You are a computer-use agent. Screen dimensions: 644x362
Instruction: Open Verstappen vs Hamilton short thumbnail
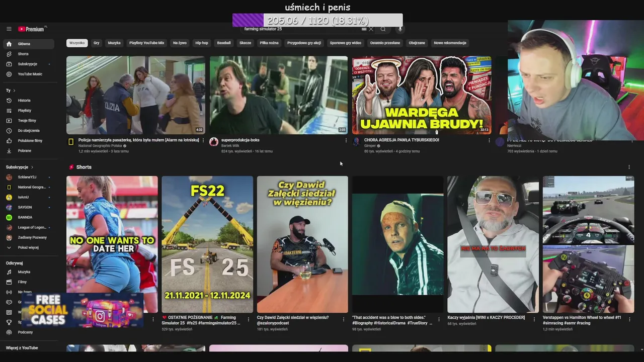coord(588,244)
